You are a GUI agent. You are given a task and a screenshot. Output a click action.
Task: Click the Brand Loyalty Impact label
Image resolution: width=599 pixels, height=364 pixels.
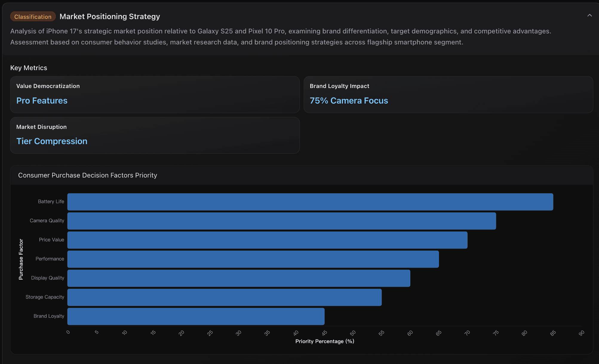click(340, 86)
